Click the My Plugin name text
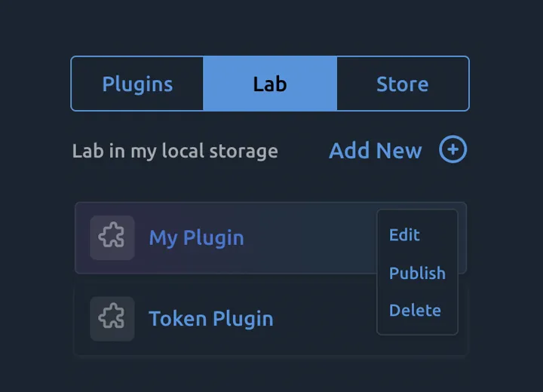543x392 pixels. (196, 237)
